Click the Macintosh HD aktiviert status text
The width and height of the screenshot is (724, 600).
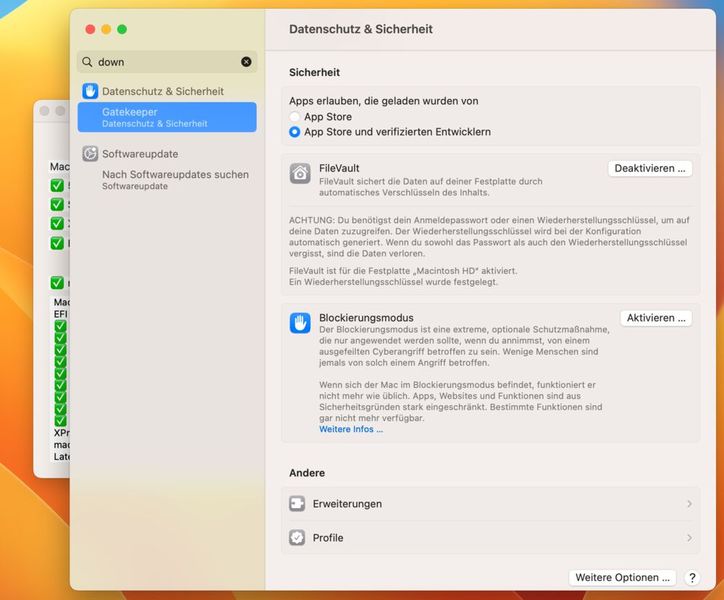(403, 271)
